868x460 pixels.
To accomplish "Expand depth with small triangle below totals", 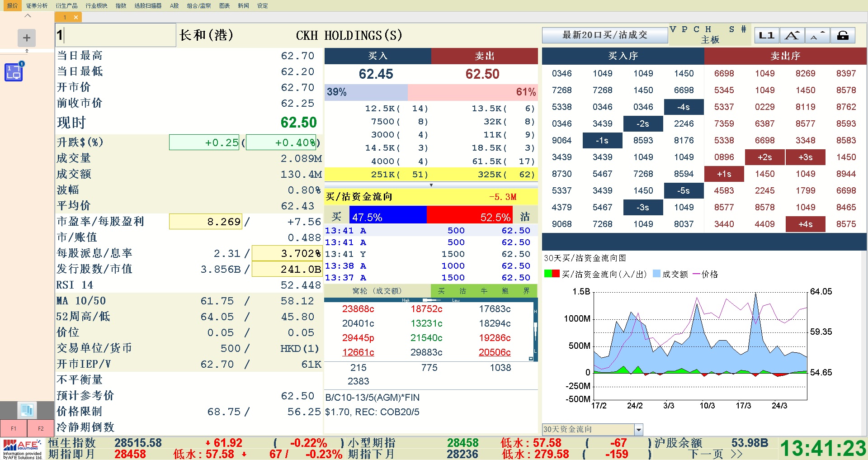I will point(431,185).
